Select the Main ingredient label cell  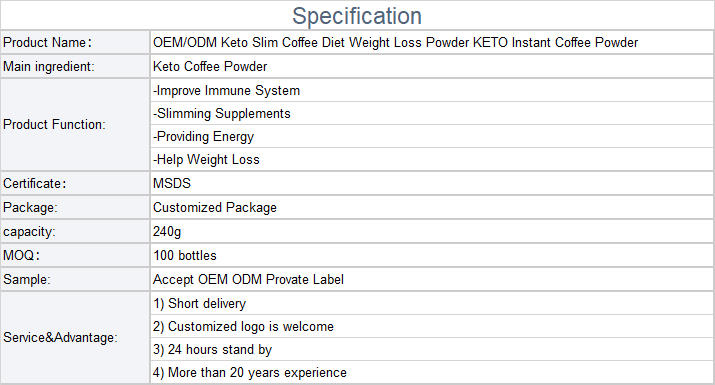click(75, 67)
